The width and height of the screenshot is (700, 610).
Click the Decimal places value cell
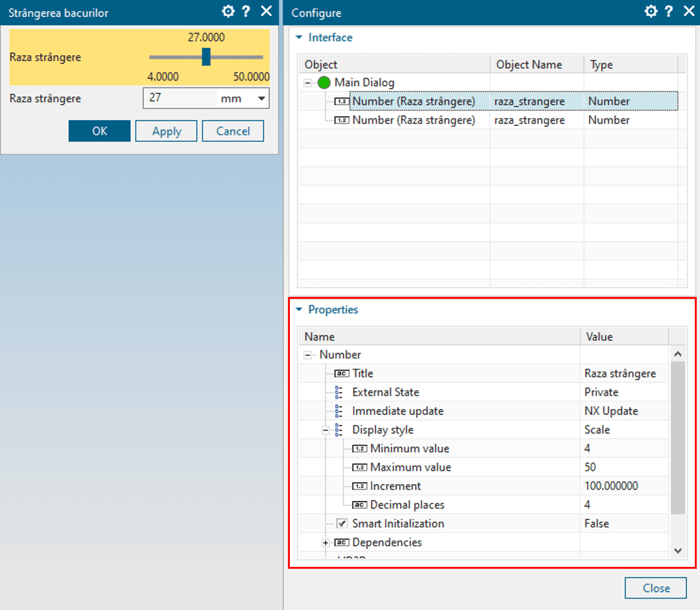point(625,505)
